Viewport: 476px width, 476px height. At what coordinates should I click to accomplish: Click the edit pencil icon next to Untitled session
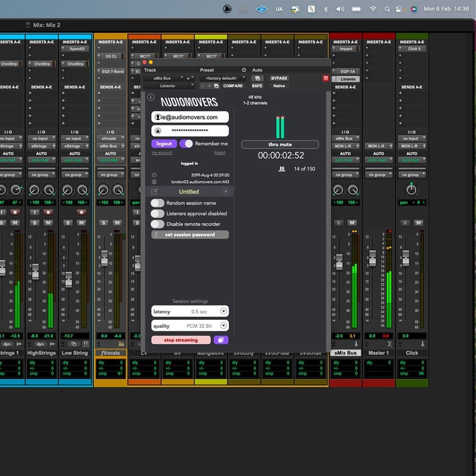pos(155,191)
